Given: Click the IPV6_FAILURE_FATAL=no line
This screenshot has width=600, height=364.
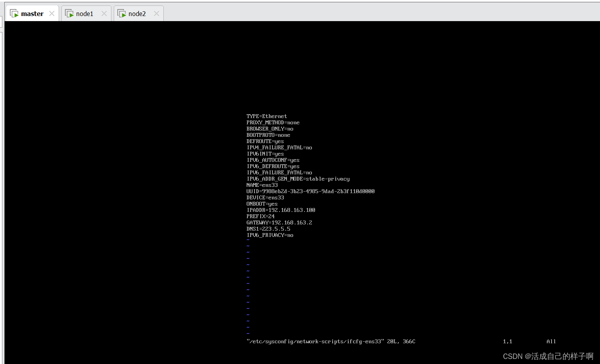Looking at the screenshot, I should [x=279, y=172].
